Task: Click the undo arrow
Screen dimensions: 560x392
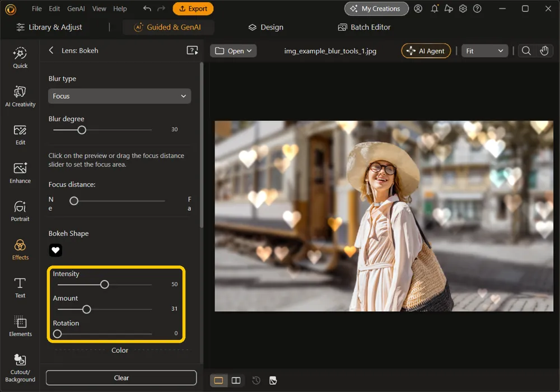Action: pos(147,8)
